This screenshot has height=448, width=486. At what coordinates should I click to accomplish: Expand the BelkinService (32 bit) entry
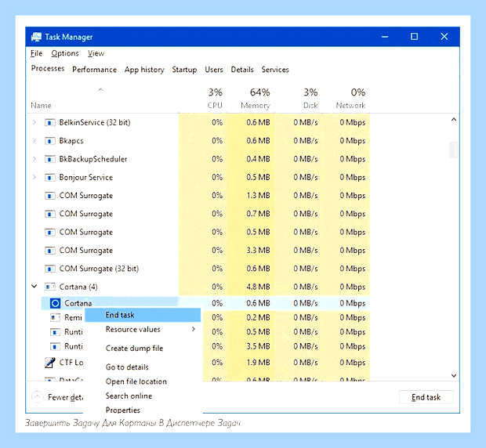(34, 123)
